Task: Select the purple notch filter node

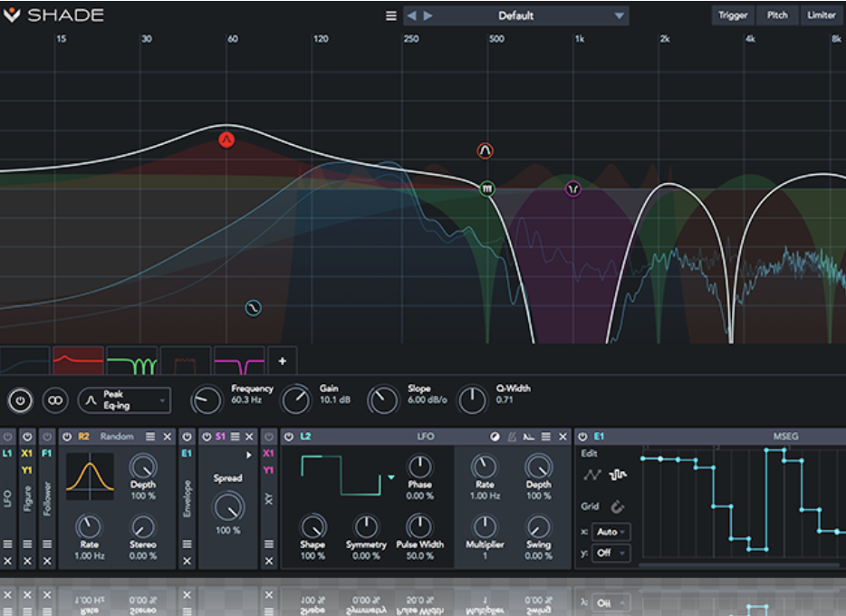Action: pyautogui.click(x=573, y=188)
